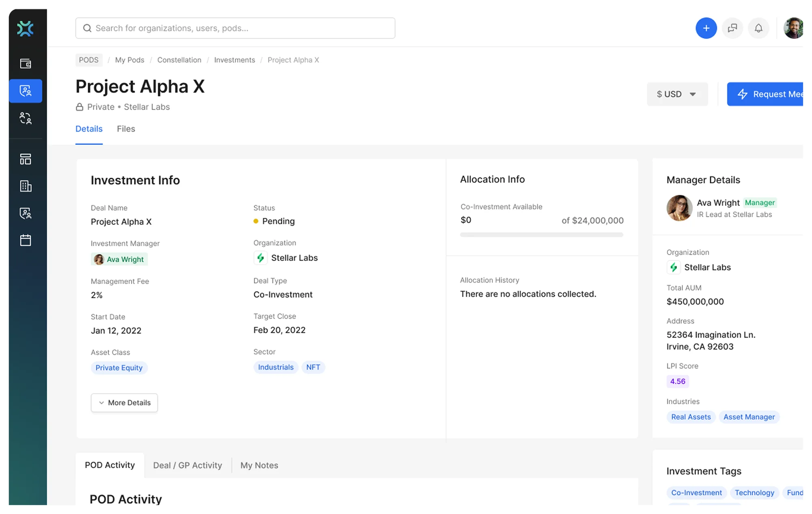Select the Deal / GP Activity tab
The image size is (812, 514).
coord(188,465)
